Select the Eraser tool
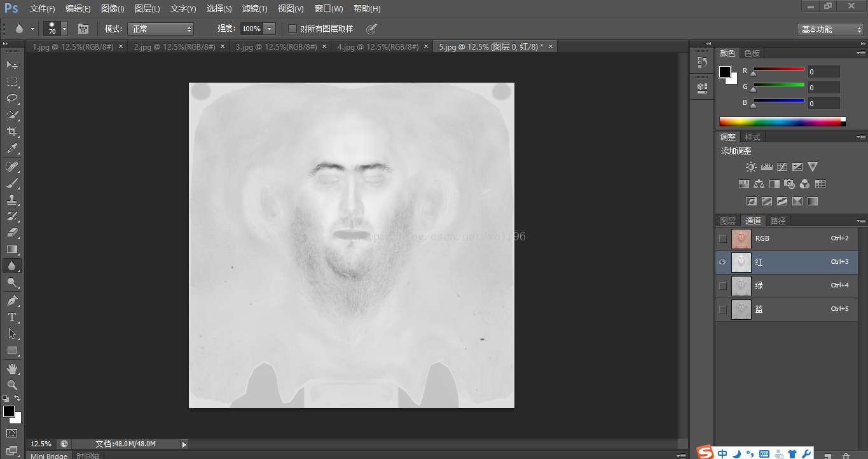This screenshot has width=868, height=459. pyautogui.click(x=12, y=233)
